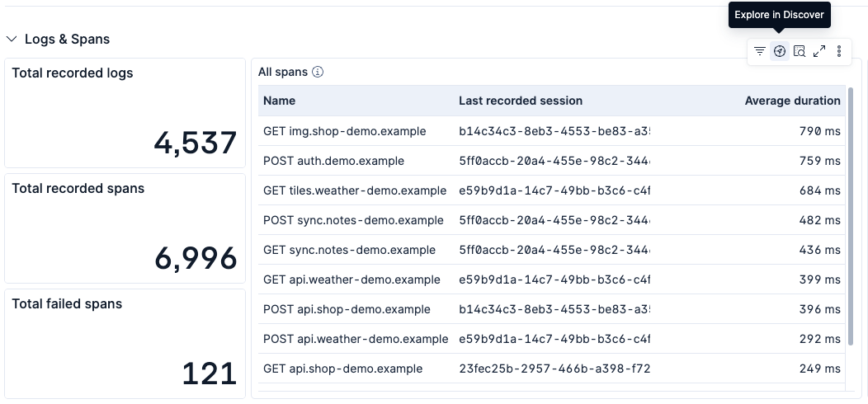Sort by Last recorded session column
Viewport: 868px width, 404px height.
click(x=521, y=101)
